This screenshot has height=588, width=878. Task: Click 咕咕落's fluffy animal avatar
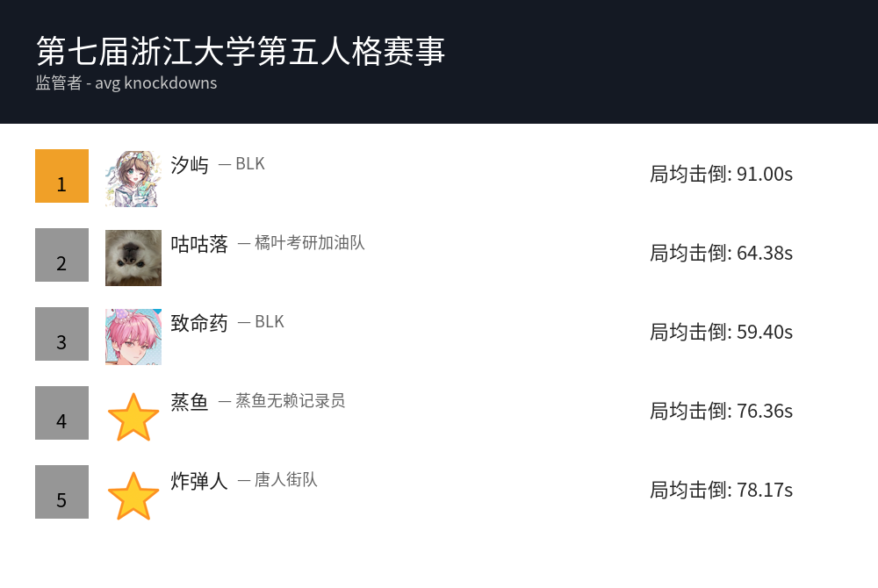pos(133,257)
